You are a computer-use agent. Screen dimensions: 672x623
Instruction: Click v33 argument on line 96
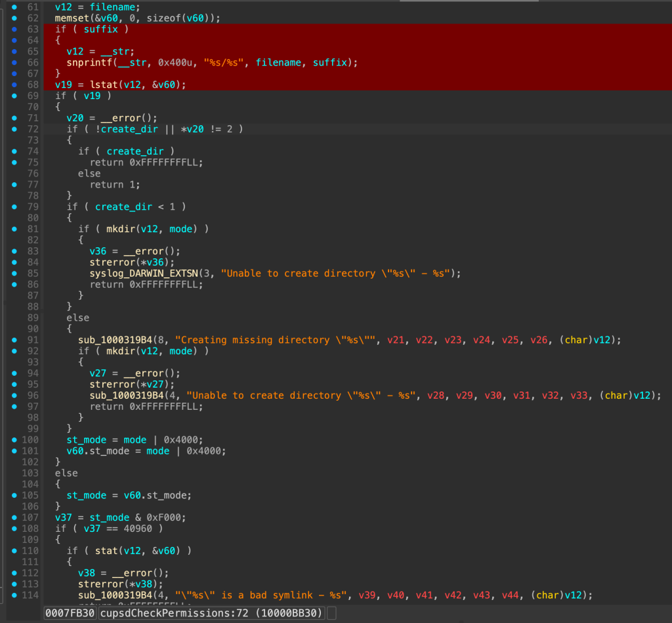pyautogui.click(x=579, y=395)
